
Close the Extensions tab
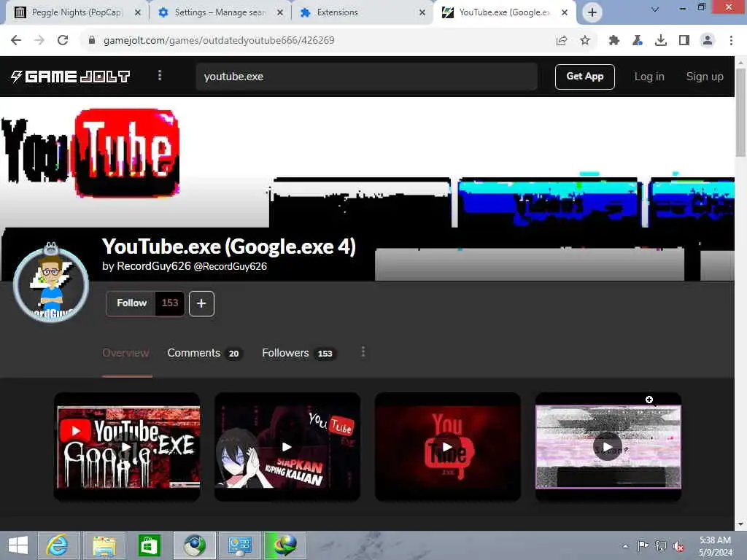[x=422, y=13]
